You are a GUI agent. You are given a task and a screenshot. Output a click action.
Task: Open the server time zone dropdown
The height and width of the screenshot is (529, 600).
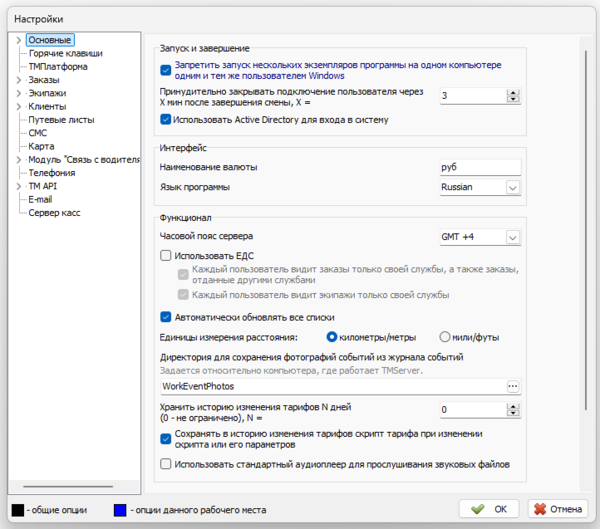[x=512, y=237]
